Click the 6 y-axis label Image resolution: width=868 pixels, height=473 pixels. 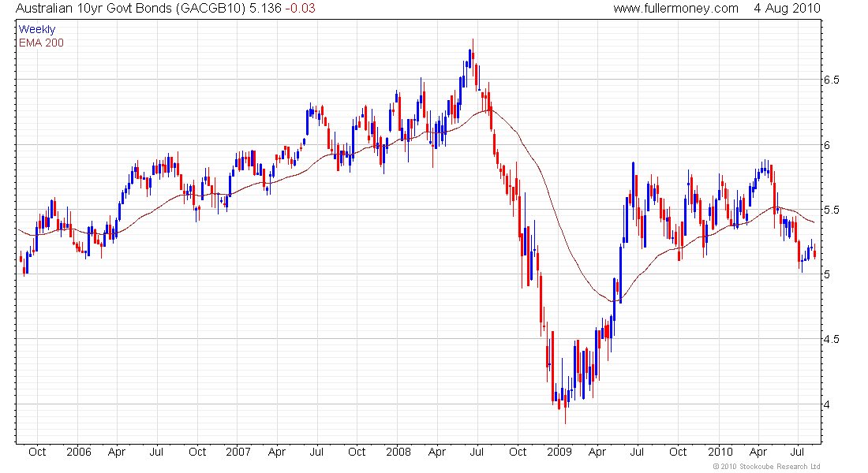(x=827, y=145)
